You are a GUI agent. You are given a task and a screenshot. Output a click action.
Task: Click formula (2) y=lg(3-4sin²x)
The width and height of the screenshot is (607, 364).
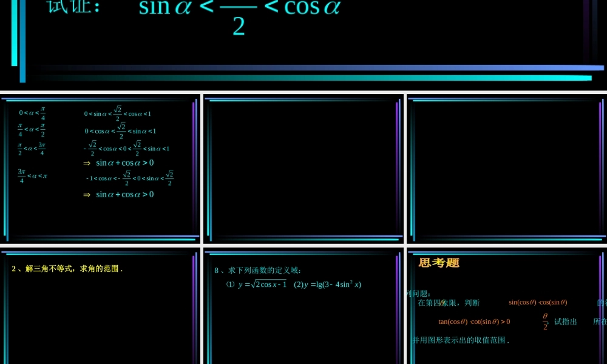click(x=328, y=285)
